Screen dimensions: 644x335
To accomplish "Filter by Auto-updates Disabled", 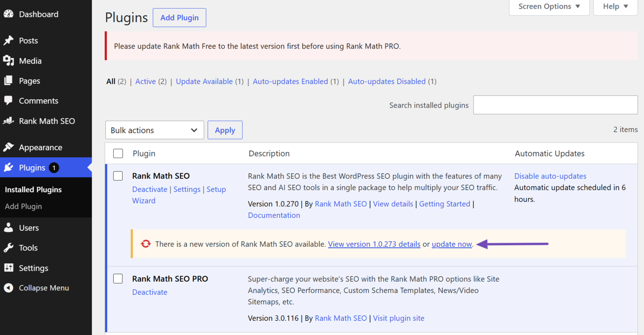I will coord(387,81).
